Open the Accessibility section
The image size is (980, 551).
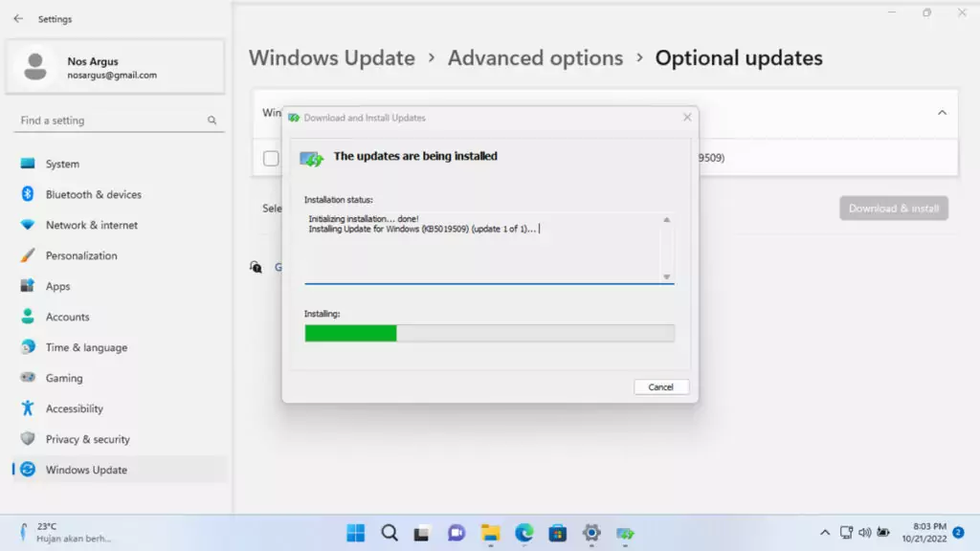pyautogui.click(x=120, y=408)
